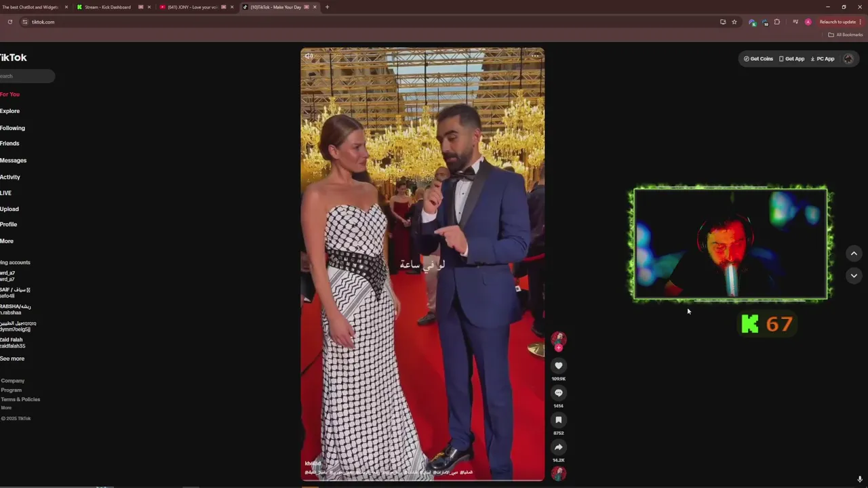Expand the Terms & Policies footer section
Screen dimensions: 868x488
[x=20, y=400]
